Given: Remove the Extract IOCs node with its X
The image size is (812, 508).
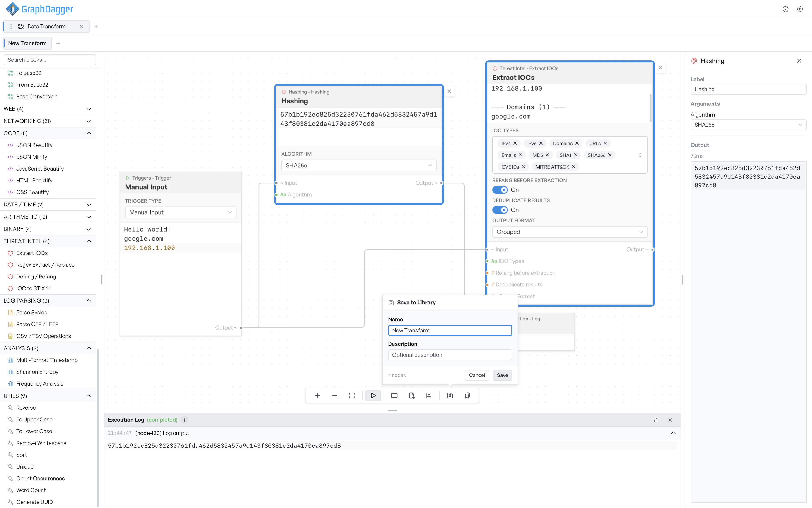Looking at the screenshot, I should pos(660,68).
